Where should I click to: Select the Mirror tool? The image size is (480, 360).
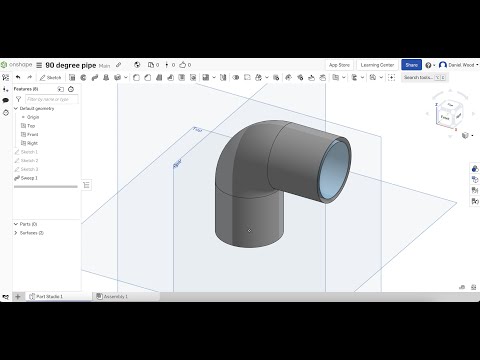223,77
